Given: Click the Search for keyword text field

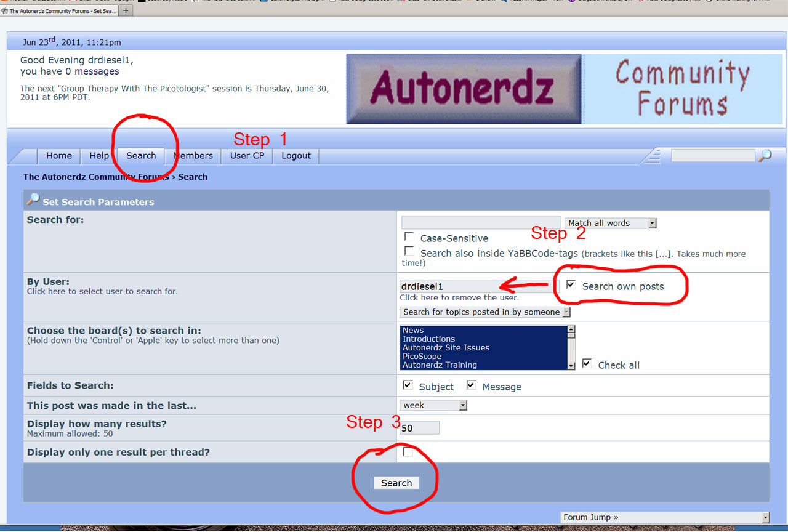Looking at the screenshot, I should click(x=481, y=223).
